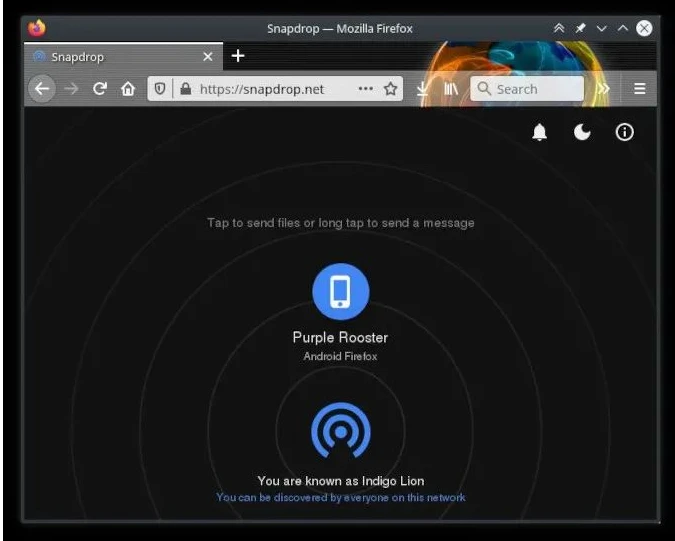Reload the current page

coord(99,89)
